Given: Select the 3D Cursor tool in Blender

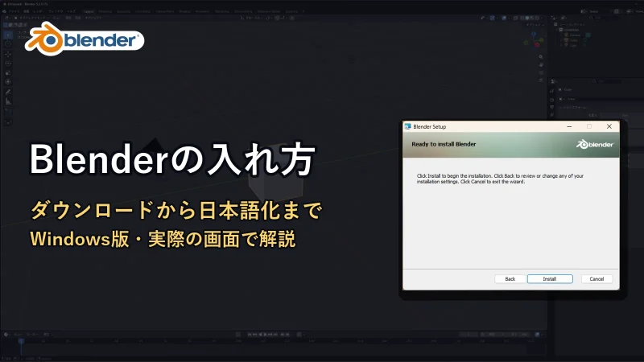Looking at the screenshot, I should pos(8,44).
